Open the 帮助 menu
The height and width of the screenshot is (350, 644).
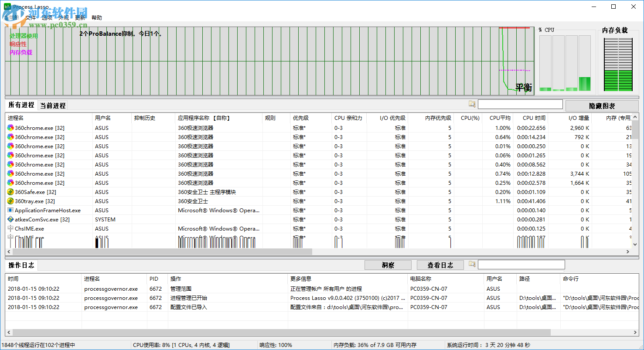pyautogui.click(x=96, y=18)
